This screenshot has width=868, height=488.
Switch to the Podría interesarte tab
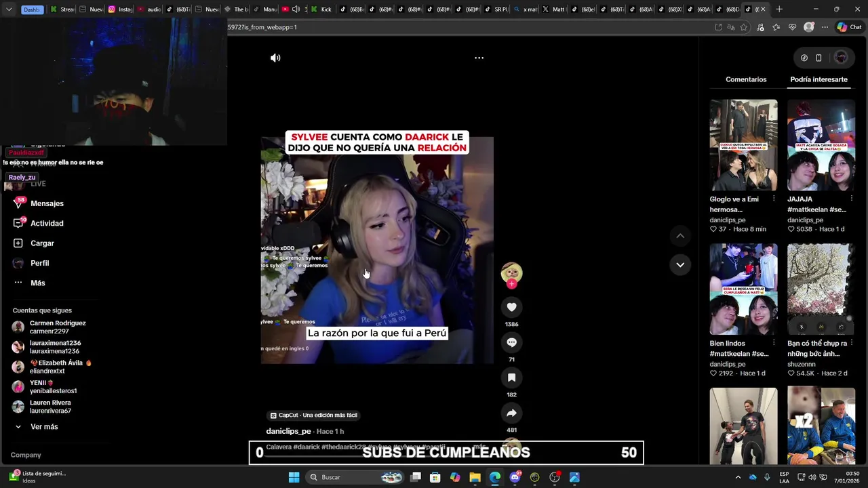click(818, 79)
